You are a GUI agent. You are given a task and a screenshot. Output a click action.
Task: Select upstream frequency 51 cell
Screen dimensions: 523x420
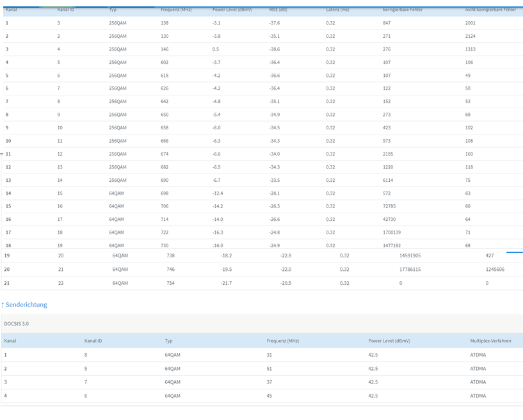tap(269, 369)
